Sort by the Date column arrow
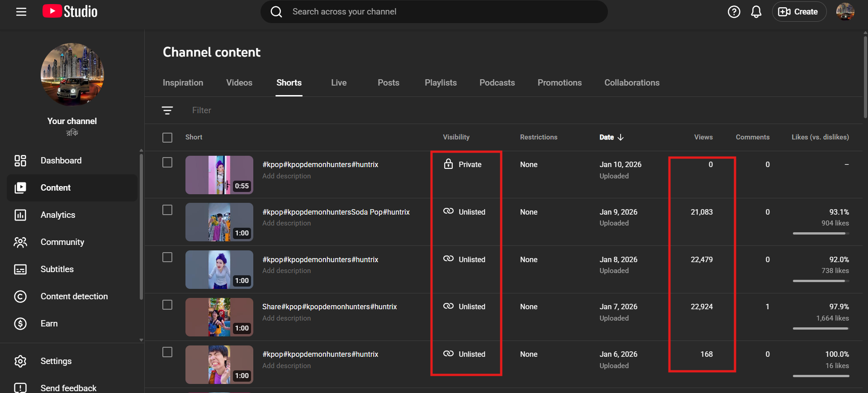This screenshot has width=868, height=393. coord(620,137)
